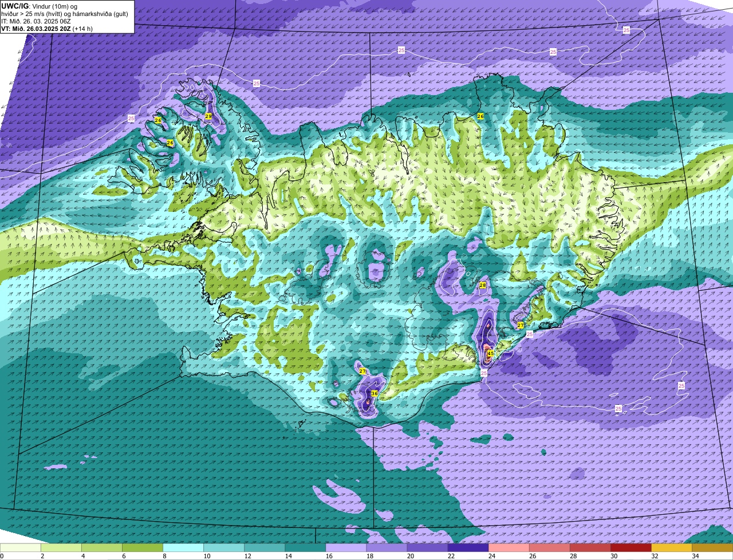This screenshot has width=733, height=560.
Task: Select the purple swatch between 18 and 20
Action: coord(387,547)
